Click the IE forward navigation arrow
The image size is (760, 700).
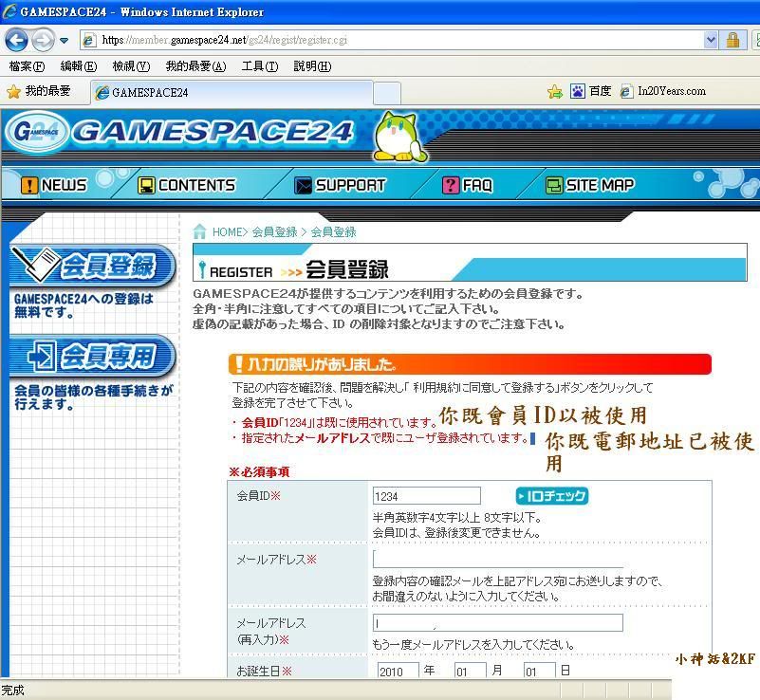43,41
